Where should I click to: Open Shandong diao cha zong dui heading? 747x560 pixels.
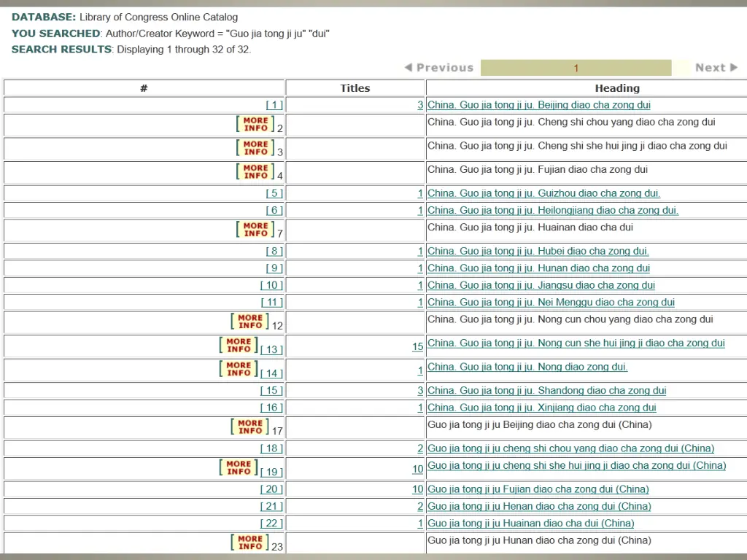click(x=546, y=391)
